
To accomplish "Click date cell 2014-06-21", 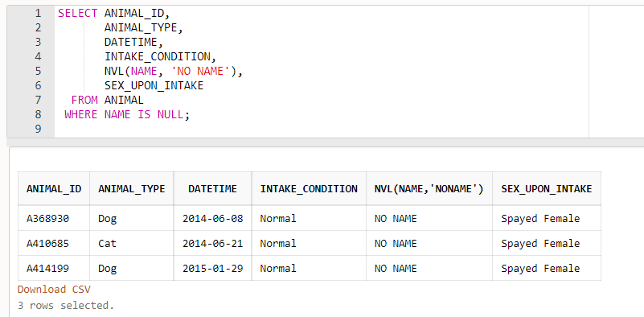I will tap(212, 244).
